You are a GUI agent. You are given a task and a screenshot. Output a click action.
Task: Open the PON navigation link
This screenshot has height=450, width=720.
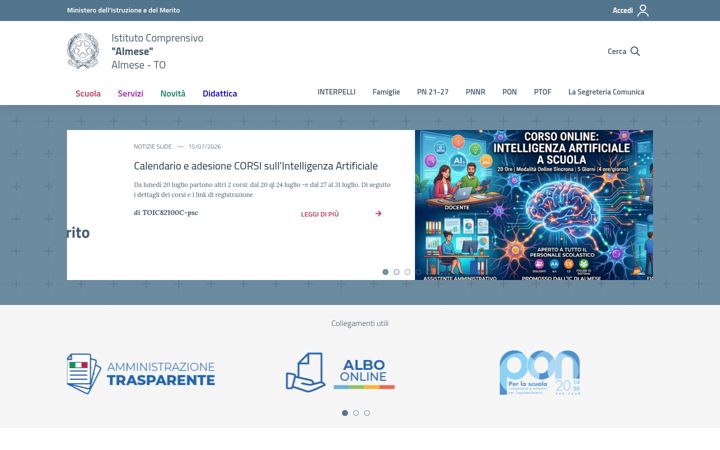(509, 92)
